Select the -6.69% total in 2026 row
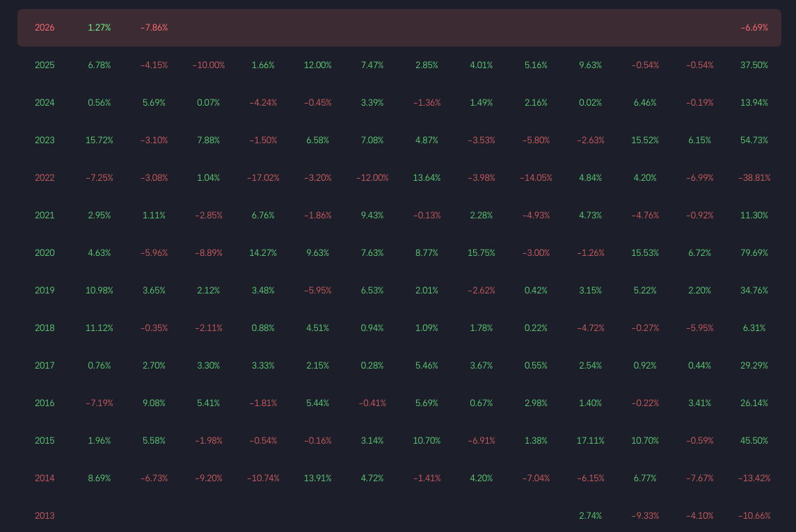The image size is (796, 532). [x=754, y=28]
